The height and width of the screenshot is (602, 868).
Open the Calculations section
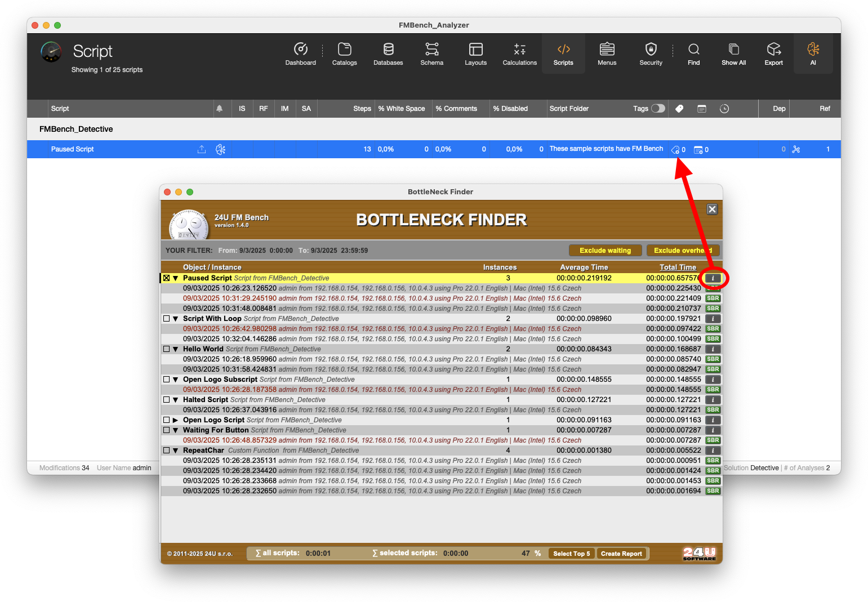519,54
